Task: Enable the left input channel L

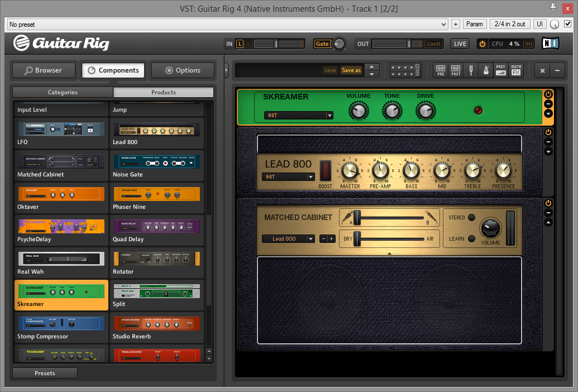Action: pos(240,44)
